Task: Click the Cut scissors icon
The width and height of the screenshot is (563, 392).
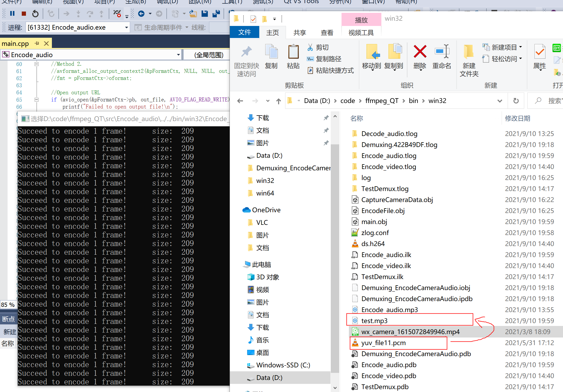Action: pos(310,47)
